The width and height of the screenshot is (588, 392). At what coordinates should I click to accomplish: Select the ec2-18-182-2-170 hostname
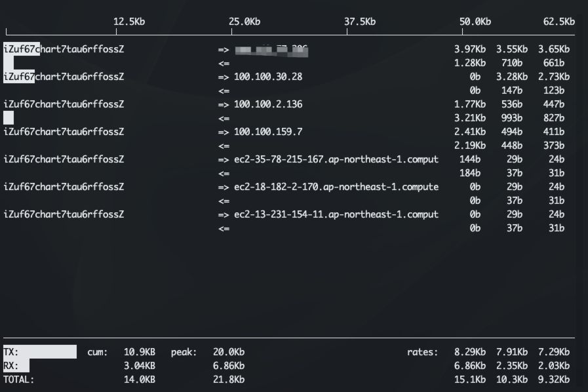coord(336,187)
